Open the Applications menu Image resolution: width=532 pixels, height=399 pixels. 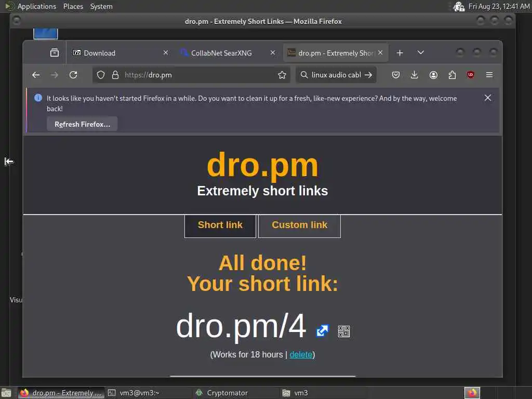37,6
